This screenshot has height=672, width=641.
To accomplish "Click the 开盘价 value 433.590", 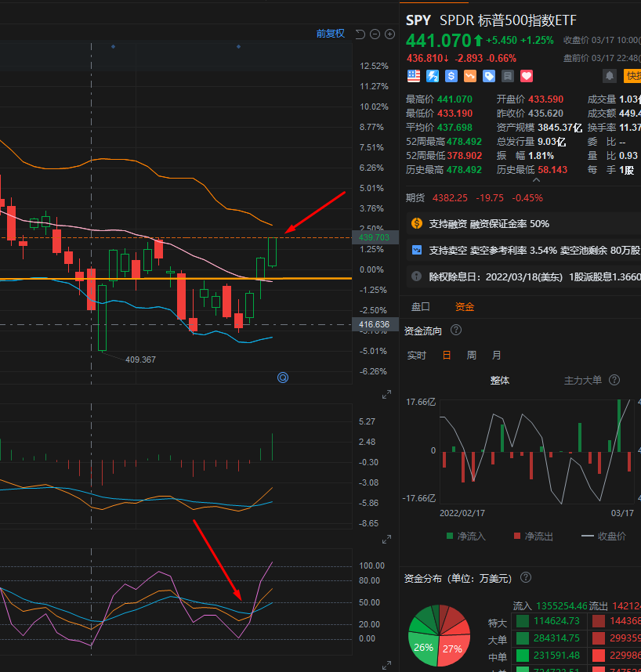I will click(x=546, y=99).
